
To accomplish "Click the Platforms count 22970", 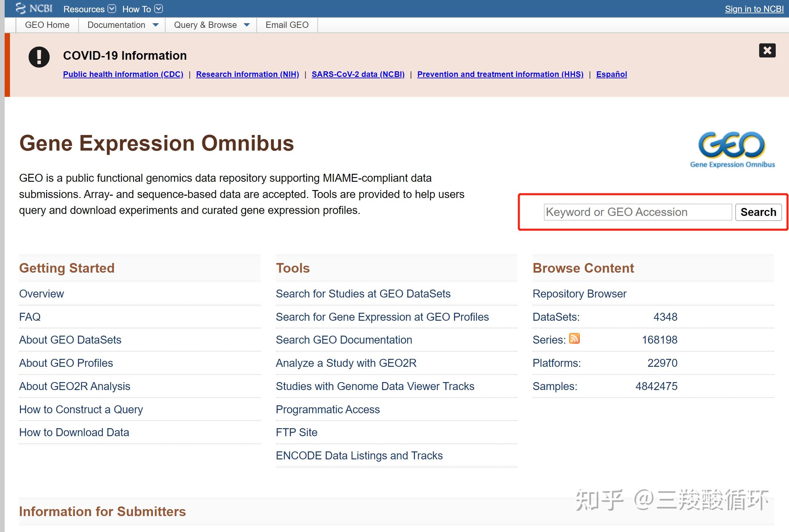I will click(662, 363).
